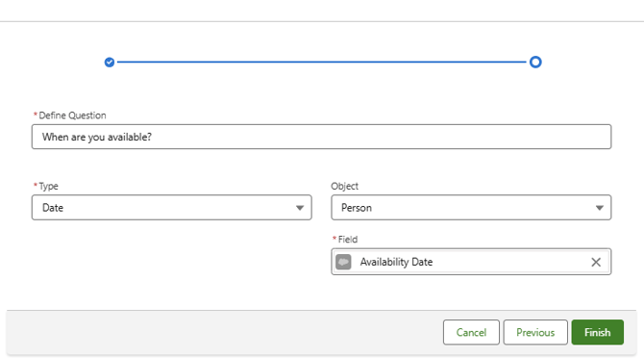Click the Object field label

tap(345, 186)
